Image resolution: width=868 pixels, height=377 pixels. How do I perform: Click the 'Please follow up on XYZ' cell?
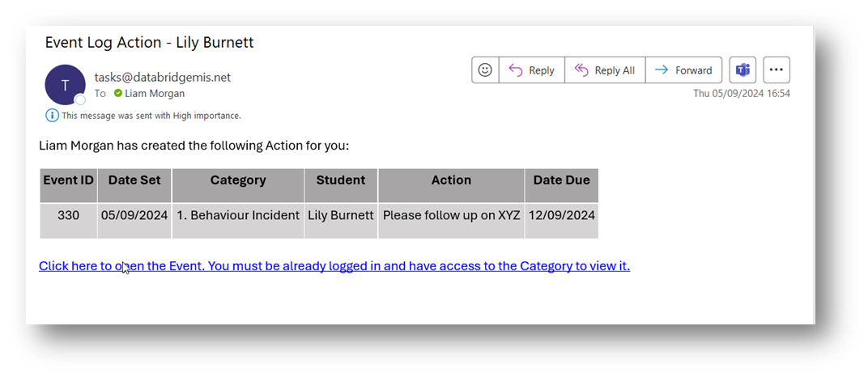point(451,216)
